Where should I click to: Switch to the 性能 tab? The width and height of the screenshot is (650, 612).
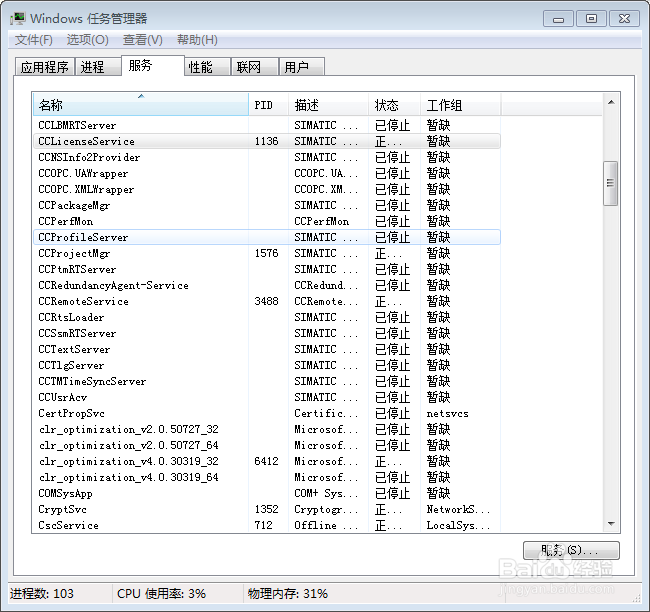(x=208, y=67)
